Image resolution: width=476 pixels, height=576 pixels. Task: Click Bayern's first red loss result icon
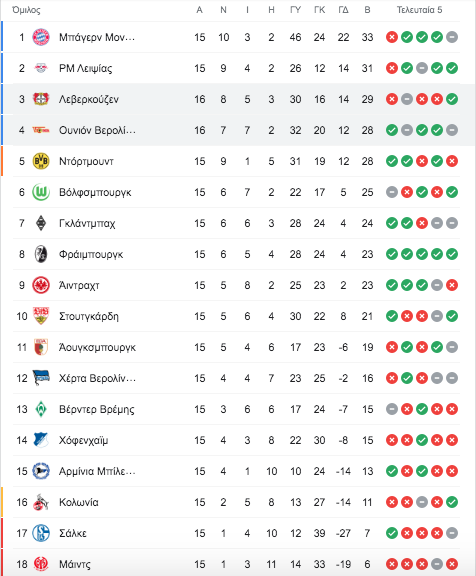pyautogui.click(x=392, y=37)
